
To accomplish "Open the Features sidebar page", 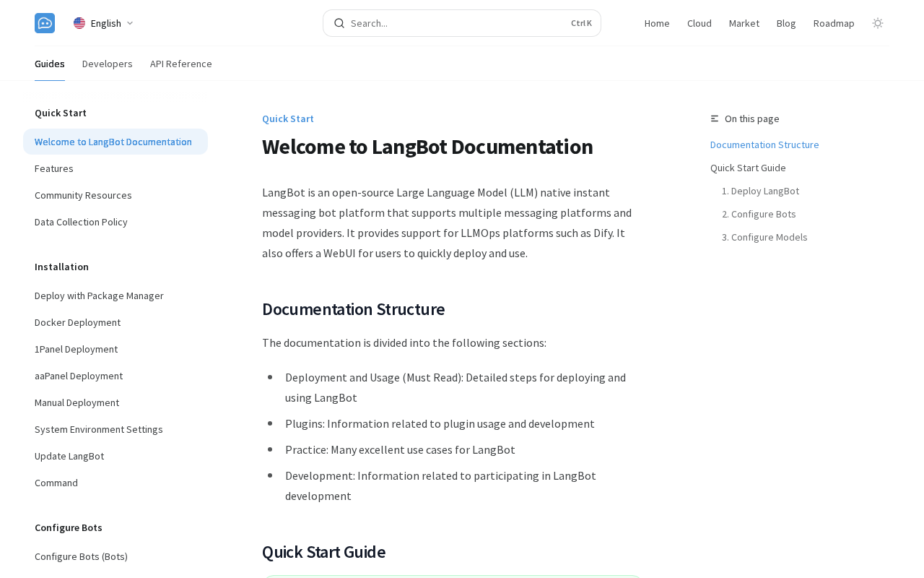I will (x=115, y=168).
